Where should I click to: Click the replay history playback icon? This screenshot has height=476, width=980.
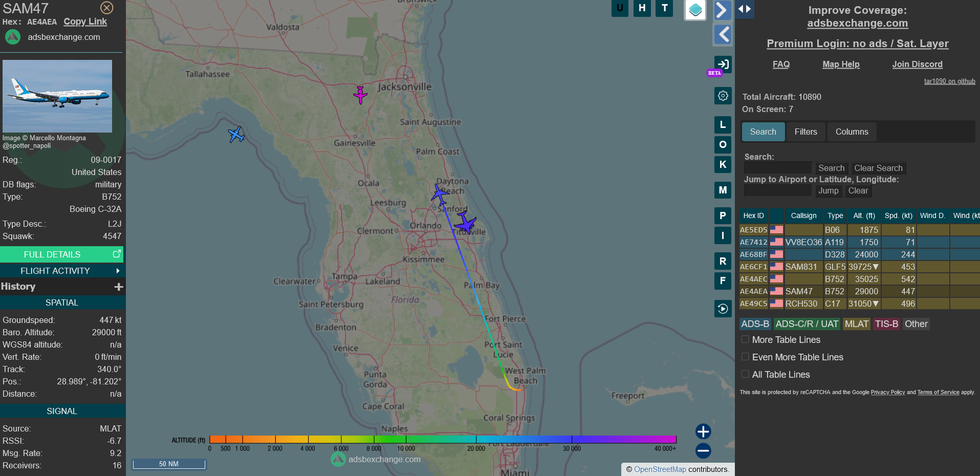(723, 309)
